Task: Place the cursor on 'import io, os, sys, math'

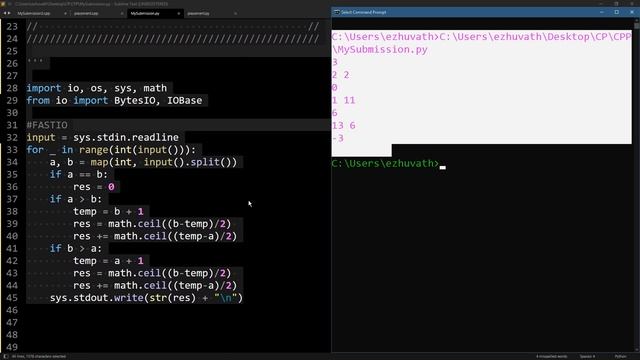Action: [97, 88]
